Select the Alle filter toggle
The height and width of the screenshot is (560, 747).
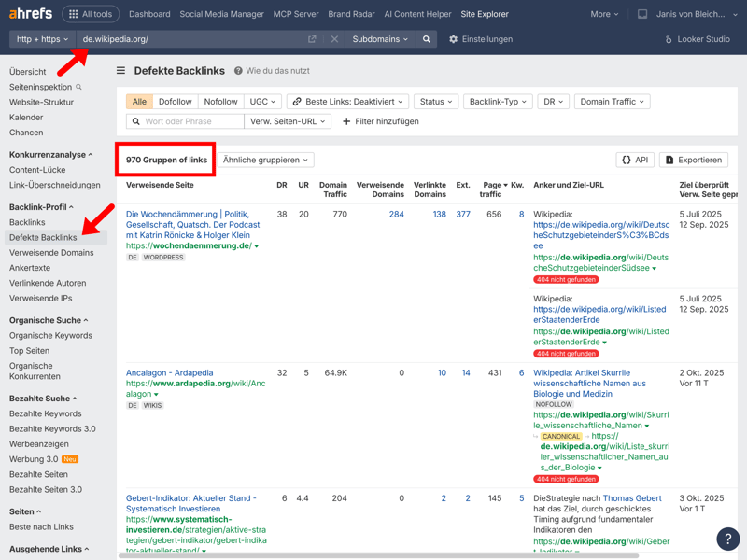139,102
